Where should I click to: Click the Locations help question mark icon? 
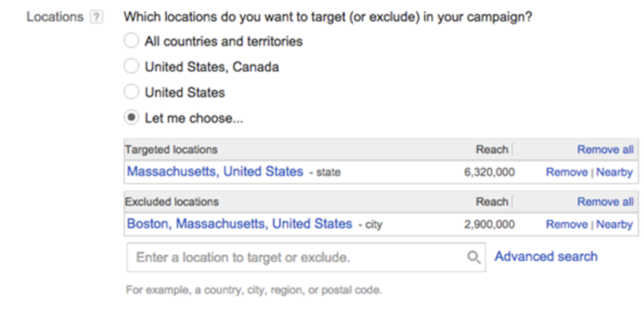click(96, 17)
